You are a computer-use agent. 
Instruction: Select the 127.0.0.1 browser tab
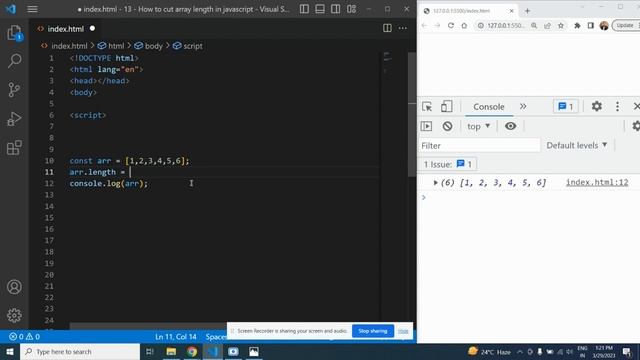469,11
